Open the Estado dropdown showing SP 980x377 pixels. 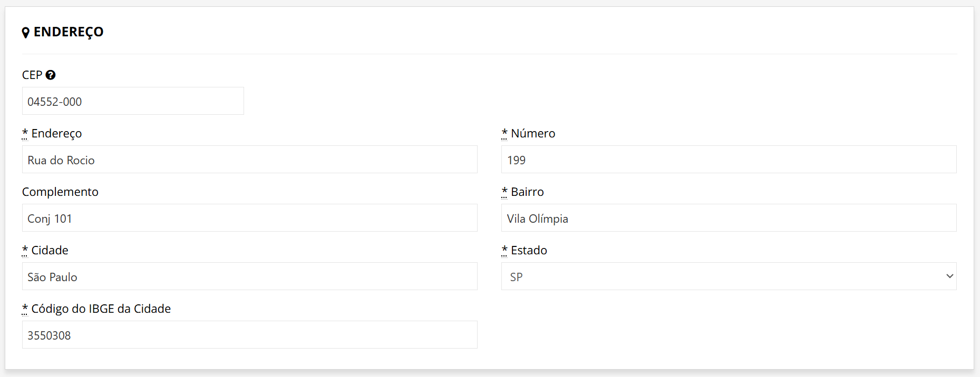click(729, 276)
